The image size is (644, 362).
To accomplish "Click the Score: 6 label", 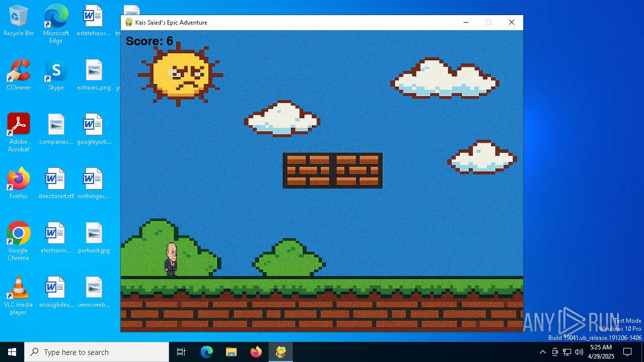I will (x=149, y=41).
